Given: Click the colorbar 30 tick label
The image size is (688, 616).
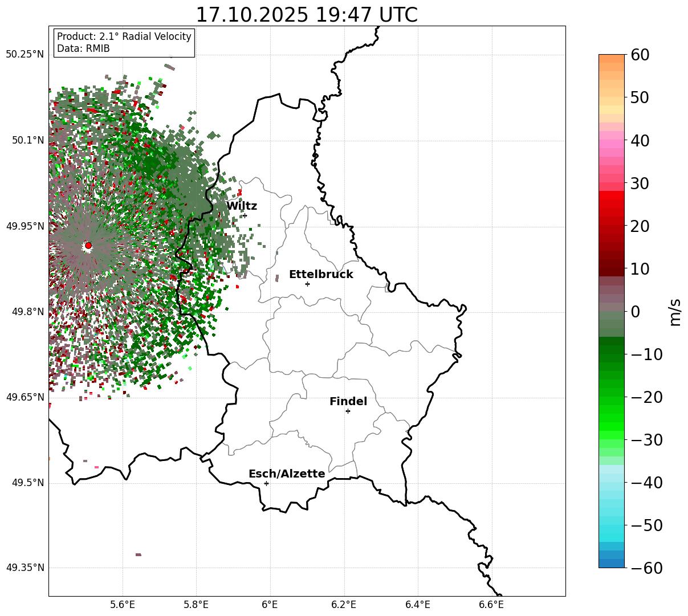Looking at the screenshot, I should click(x=640, y=183).
